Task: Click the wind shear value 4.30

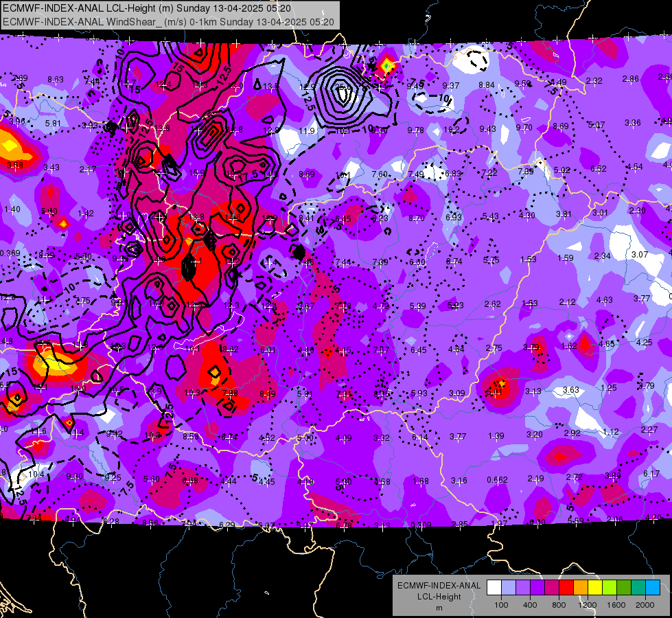Action: (x=527, y=216)
